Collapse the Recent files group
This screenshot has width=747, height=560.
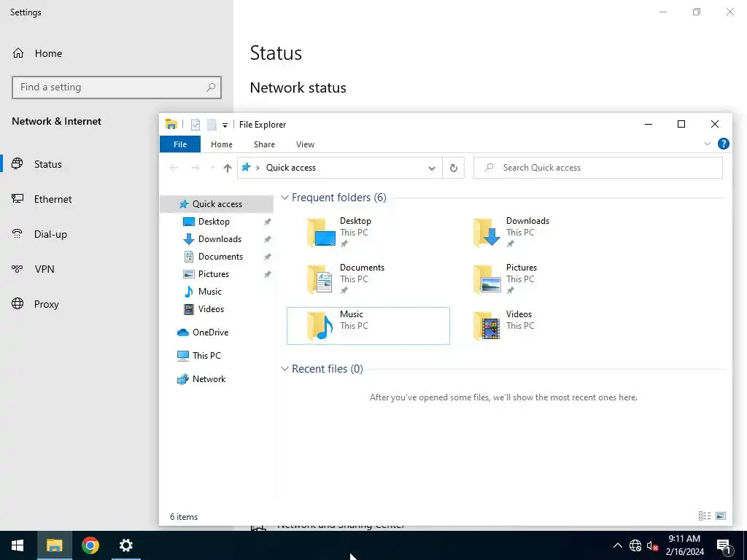[x=285, y=368]
